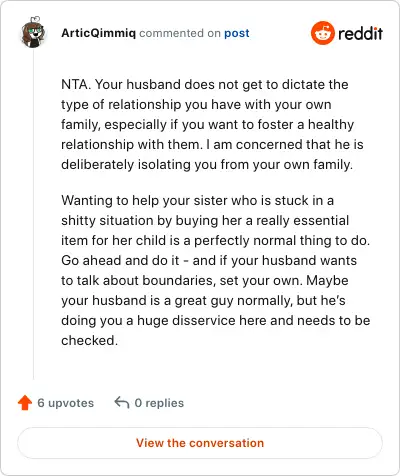Click the reddit wordmark text

(360, 33)
